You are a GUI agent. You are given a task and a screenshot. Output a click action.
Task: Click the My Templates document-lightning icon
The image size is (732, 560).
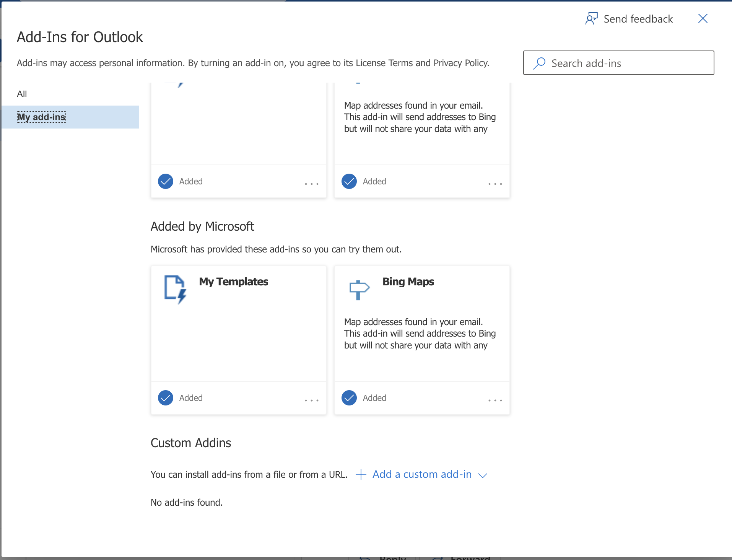coord(175,290)
